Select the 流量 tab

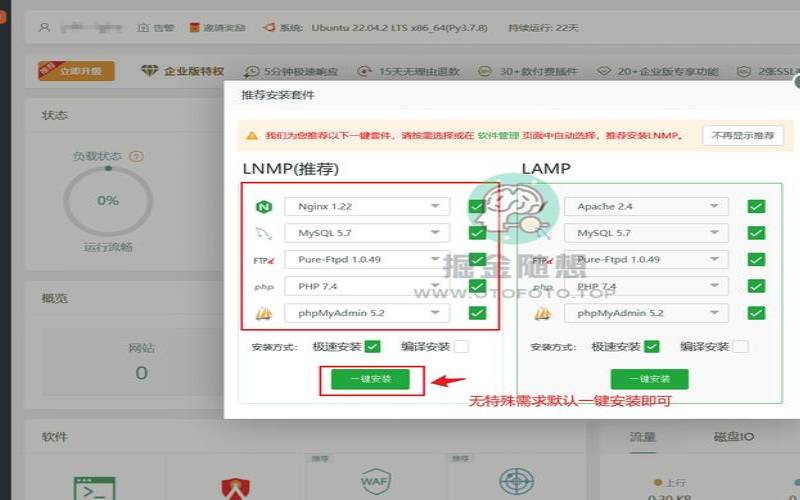click(x=643, y=437)
